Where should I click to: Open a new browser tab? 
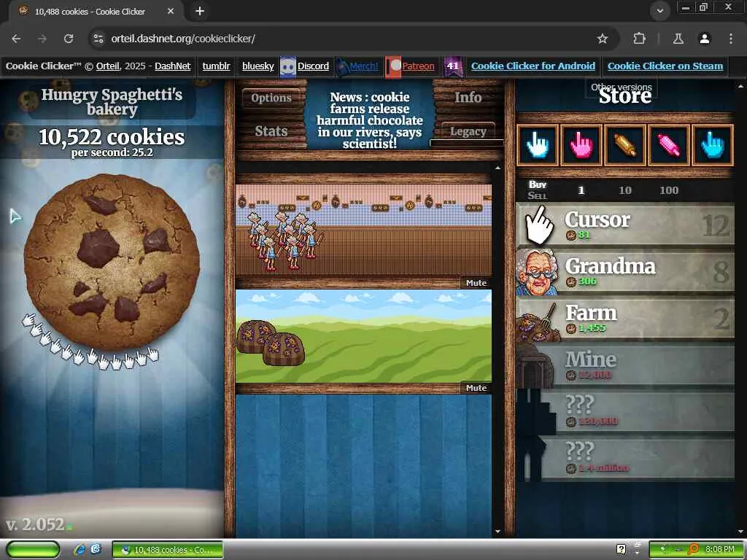pyautogui.click(x=200, y=11)
